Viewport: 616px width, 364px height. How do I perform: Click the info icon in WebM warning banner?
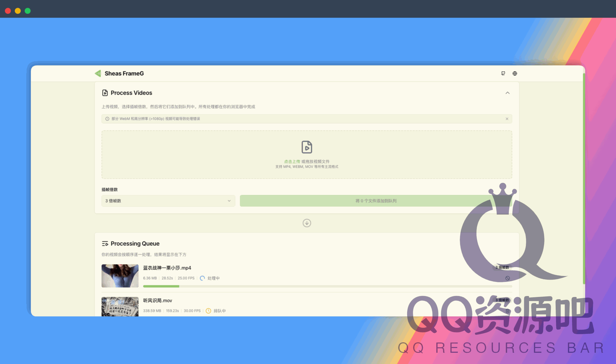107,119
